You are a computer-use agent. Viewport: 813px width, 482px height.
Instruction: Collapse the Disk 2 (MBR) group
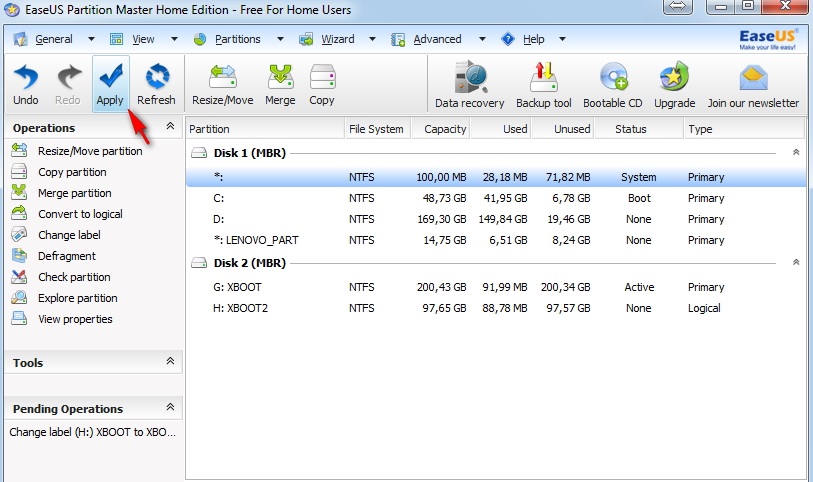point(796,262)
